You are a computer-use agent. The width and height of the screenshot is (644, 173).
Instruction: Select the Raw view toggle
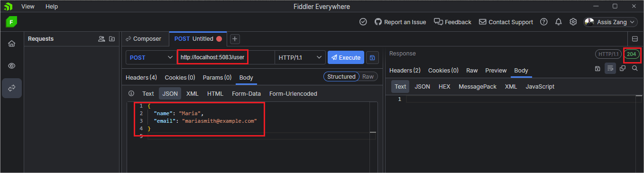pyautogui.click(x=368, y=76)
